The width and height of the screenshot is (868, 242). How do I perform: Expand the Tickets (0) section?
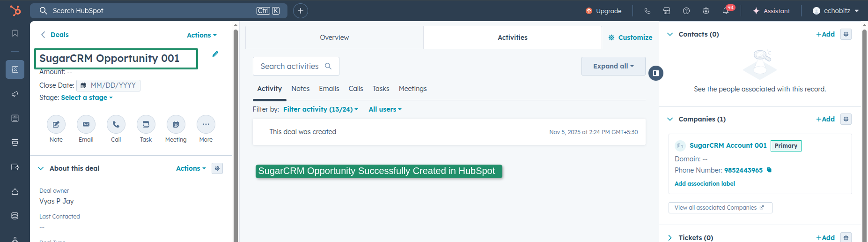[670, 238]
